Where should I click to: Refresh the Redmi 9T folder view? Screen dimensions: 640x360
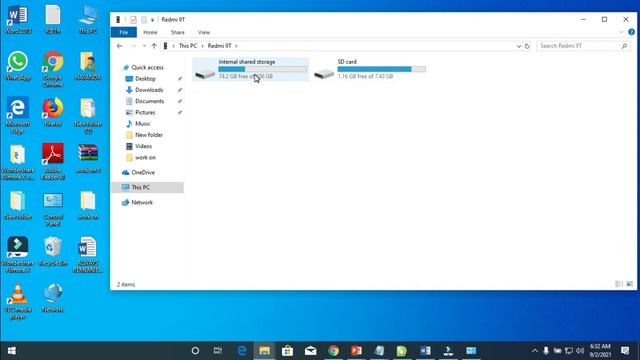pyautogui.click(x=527, y=46)
